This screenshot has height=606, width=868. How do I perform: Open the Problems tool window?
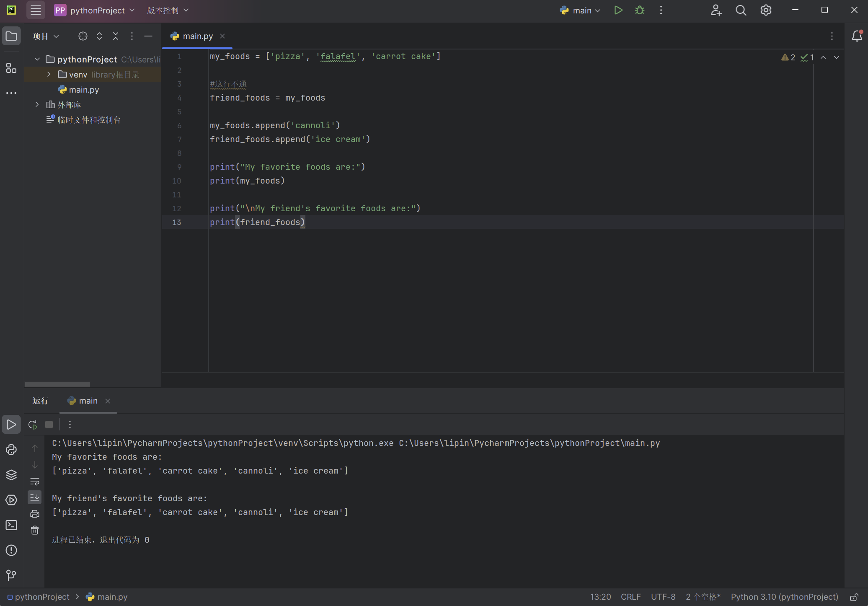11,550
